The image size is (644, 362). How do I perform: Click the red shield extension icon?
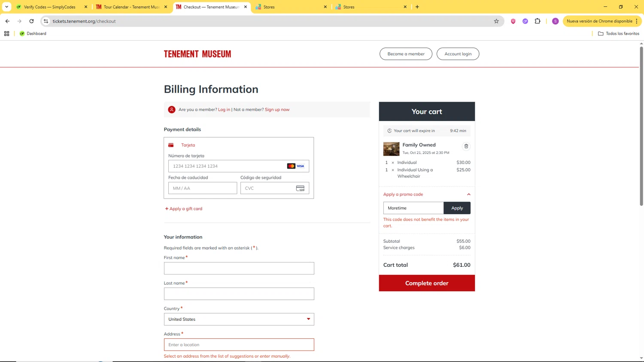point(513,21)
